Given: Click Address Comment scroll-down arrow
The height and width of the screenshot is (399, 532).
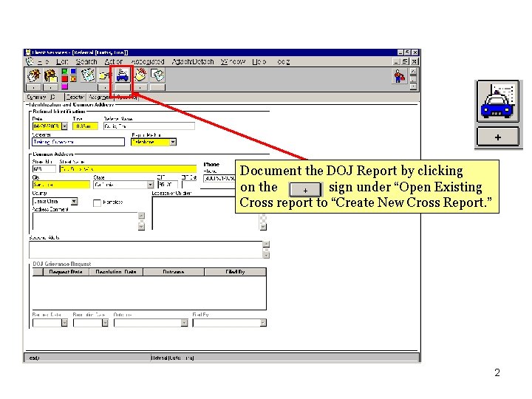Looking at the screenshot, I should coord(141,227).
